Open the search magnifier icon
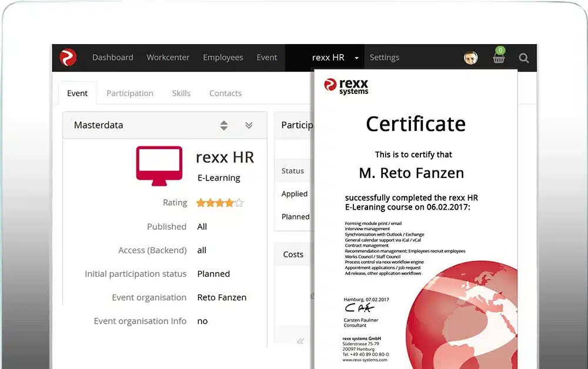 click(x=523, y=58)
